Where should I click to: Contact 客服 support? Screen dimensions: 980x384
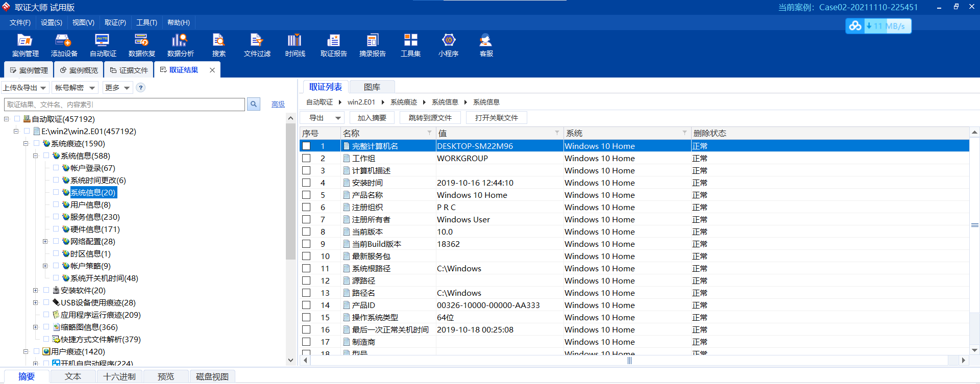pyautogui.click(x=486, y=45)
